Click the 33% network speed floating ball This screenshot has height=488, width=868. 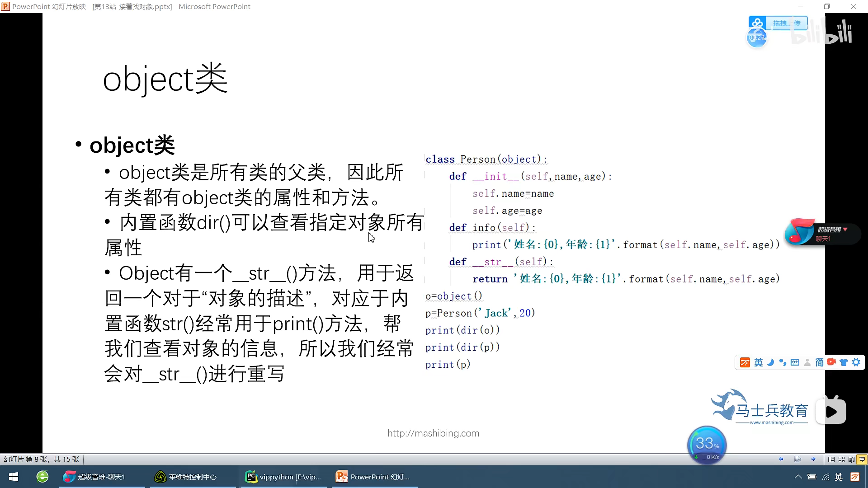pos(707,445)
